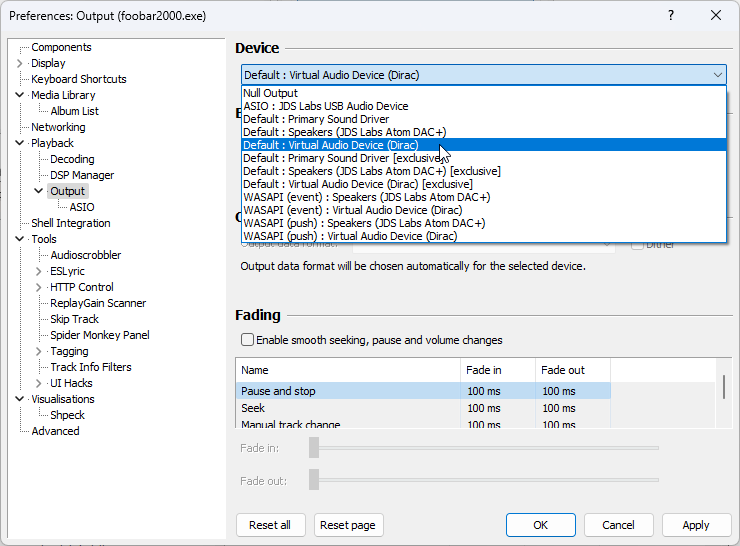Image resolution: width=740 pixels, height=546 pixels.
Task: Click the Fade in column header
Action: tap(498, 370)
